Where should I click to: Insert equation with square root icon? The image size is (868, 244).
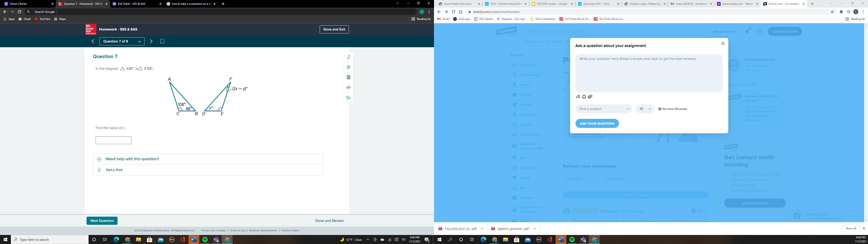pyautogui.click(x=578, y=97)
